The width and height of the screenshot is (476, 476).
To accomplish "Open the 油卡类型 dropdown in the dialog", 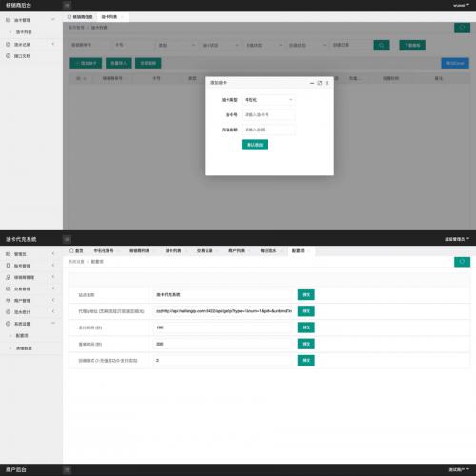I will point(268,100).
